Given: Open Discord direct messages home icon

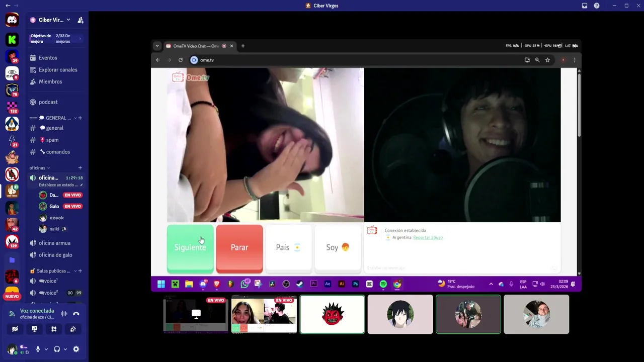Looking at the screenshot, I should point(12,20).
